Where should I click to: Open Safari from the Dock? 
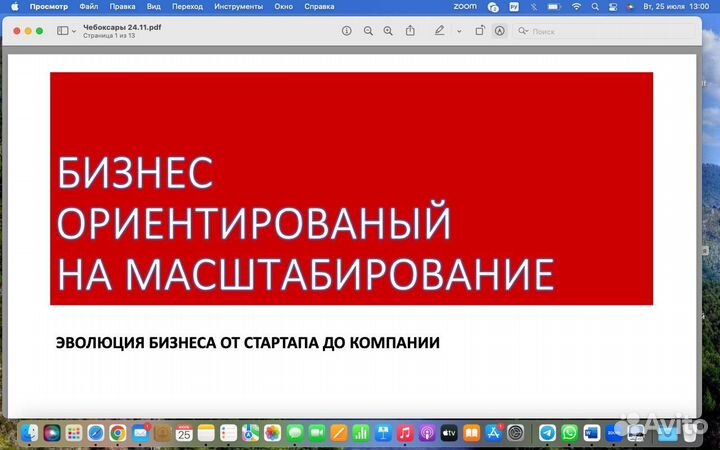coord(96,433)
